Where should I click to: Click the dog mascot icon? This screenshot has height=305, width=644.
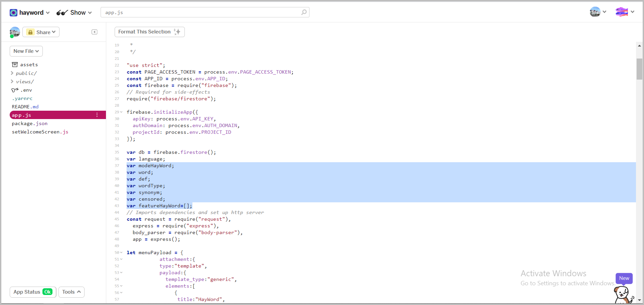tap(623, 295)
